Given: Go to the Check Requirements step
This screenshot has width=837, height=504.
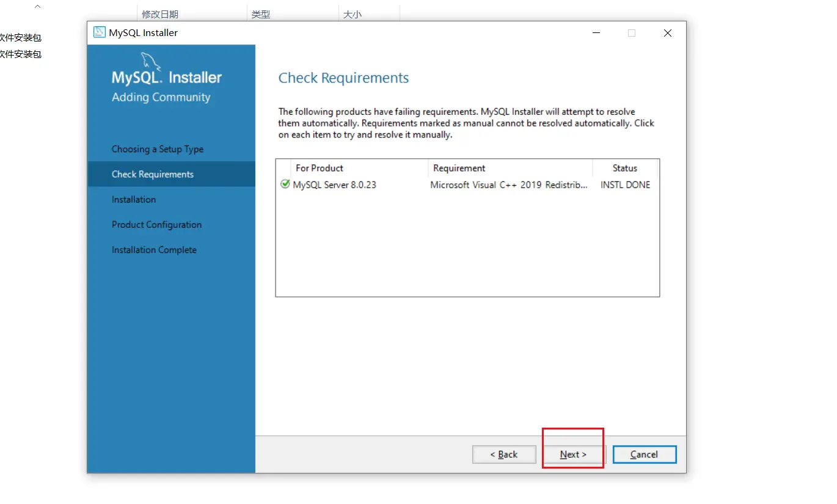Looking at the screenshot, I should (x=152, y=174).
